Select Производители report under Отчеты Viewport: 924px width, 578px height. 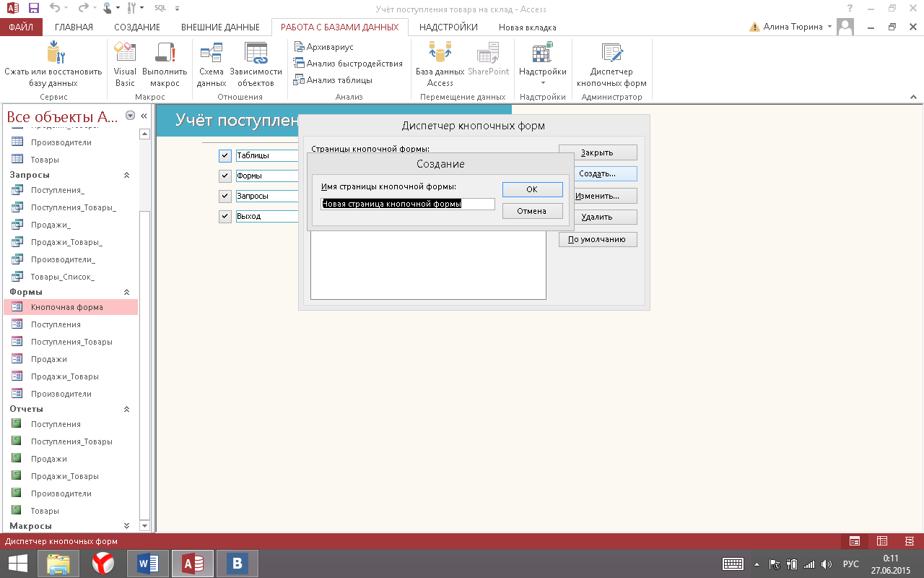point(71,493)
